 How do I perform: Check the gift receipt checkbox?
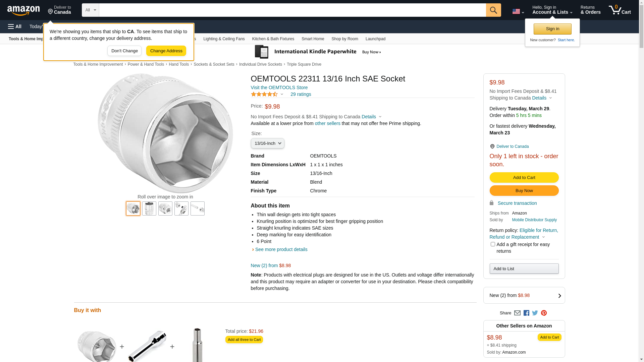click(x=493, y=244)
